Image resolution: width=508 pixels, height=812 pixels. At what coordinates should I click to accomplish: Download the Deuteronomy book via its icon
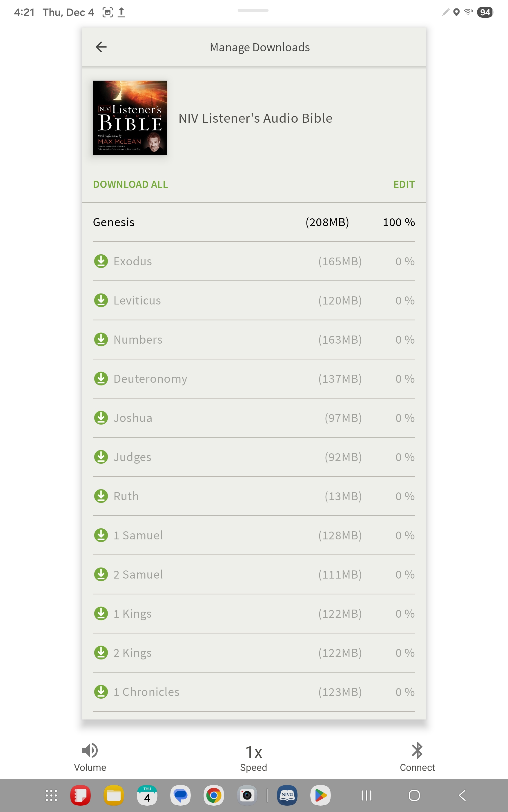pos(101,379)
